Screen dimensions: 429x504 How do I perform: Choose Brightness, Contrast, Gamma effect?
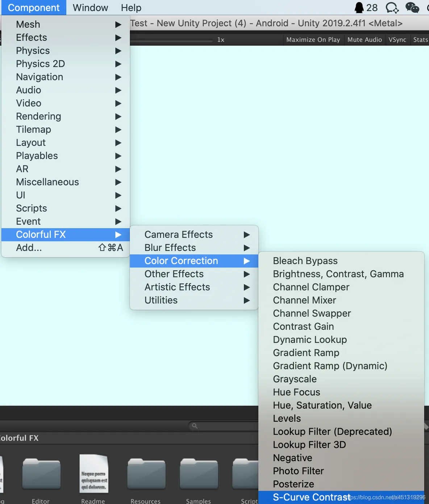(341, 274)
